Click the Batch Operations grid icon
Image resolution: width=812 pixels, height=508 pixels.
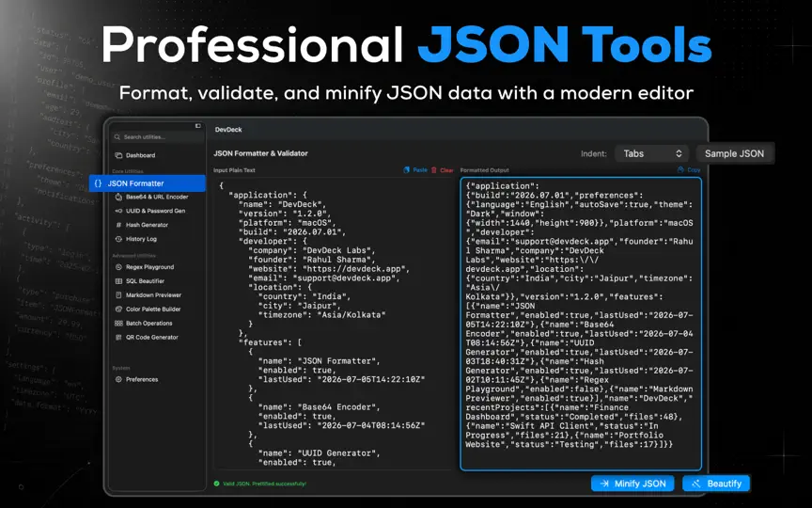click(118, 323)
